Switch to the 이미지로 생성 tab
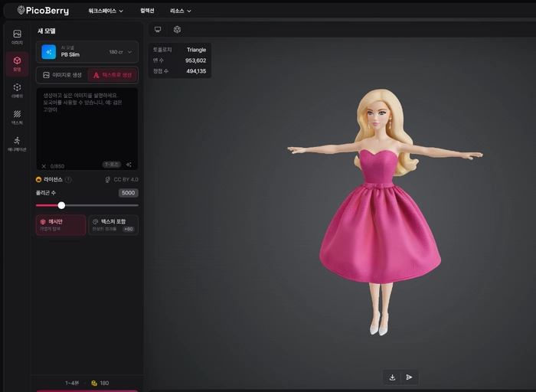This screenshot has height=392, width=536. point(62,75)
